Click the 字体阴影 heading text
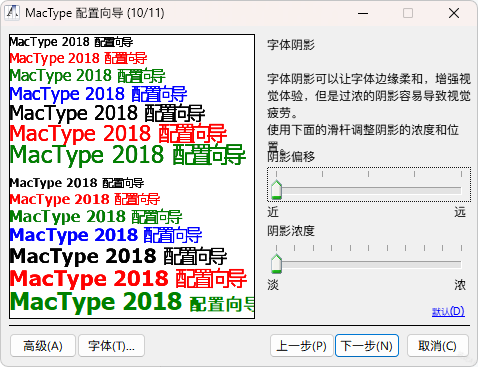The width and height of the screenshot is (478, 367). click(291, 45)
